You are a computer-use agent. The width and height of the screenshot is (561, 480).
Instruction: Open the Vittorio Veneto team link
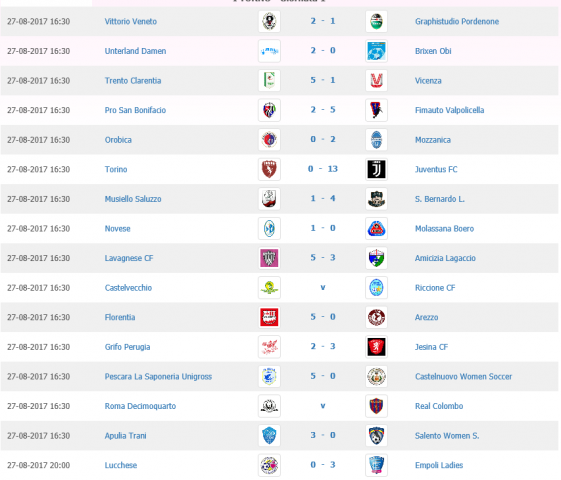pyautogui.click(x=131, y=21)
